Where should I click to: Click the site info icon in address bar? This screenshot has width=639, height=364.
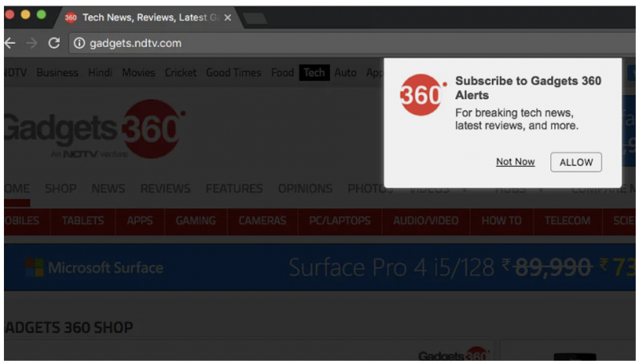pos(79,43)
